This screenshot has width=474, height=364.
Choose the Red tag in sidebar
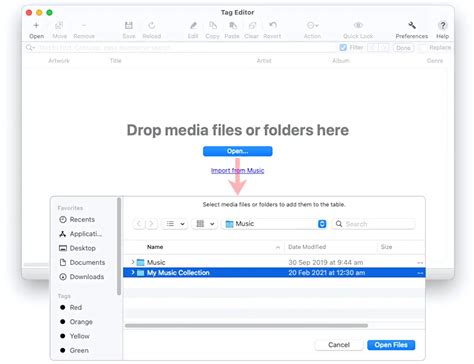[71, 307]
